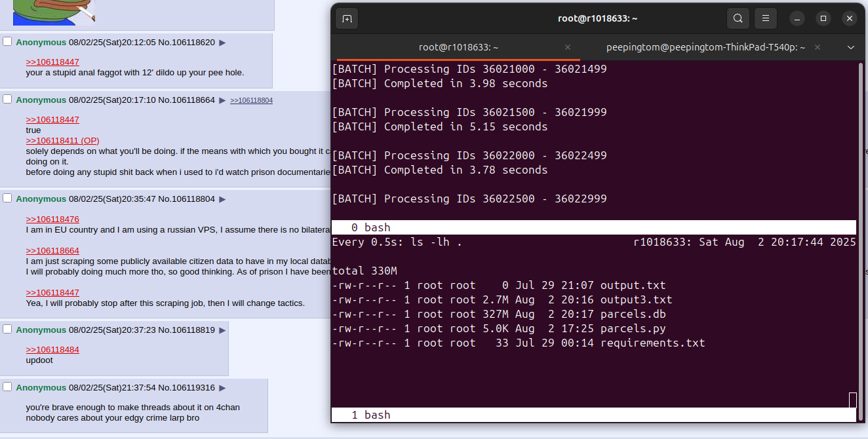Open the >>106118804 backlink beside post 106118664
The height and width of the screenshot is (439, 868).
tap(251, 100)
